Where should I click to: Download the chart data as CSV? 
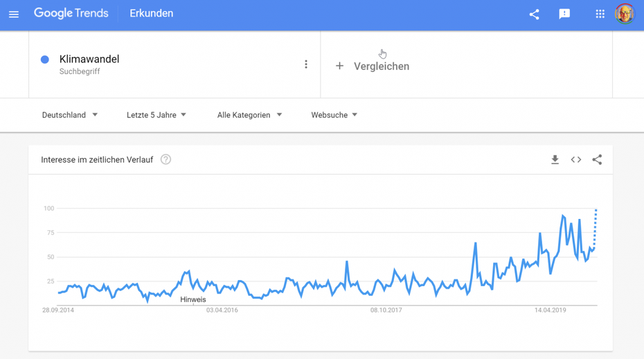555,159
